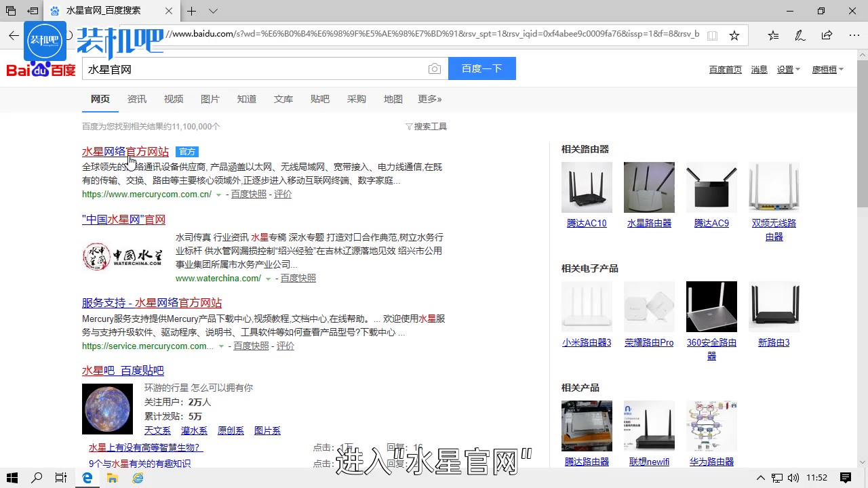The image size is (868, 488).
Task: Open search-by-image camera in the search box
Action: pos(435,68)
